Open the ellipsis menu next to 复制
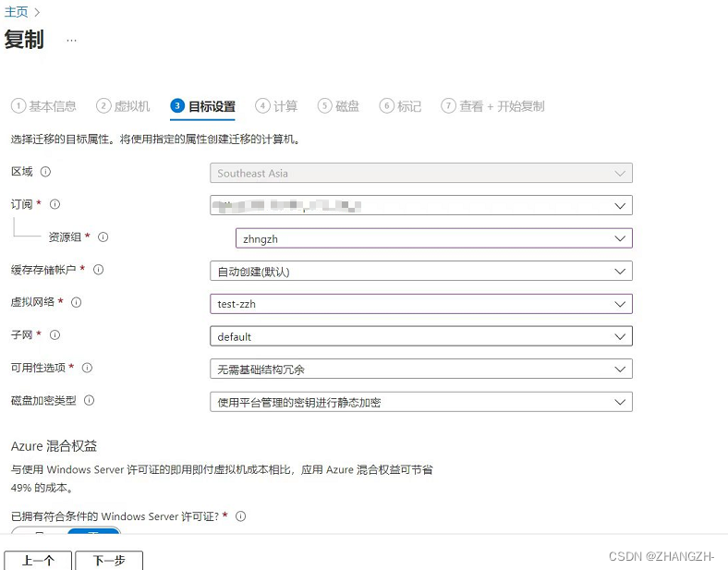Viewport: 728px width, 570px height. (71, 41)
